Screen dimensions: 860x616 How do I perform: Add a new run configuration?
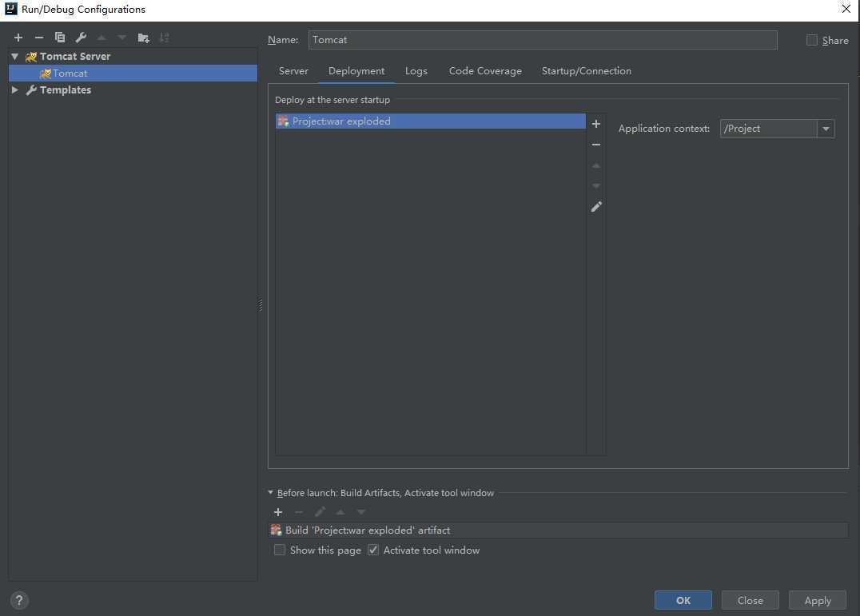coord(18,38)
